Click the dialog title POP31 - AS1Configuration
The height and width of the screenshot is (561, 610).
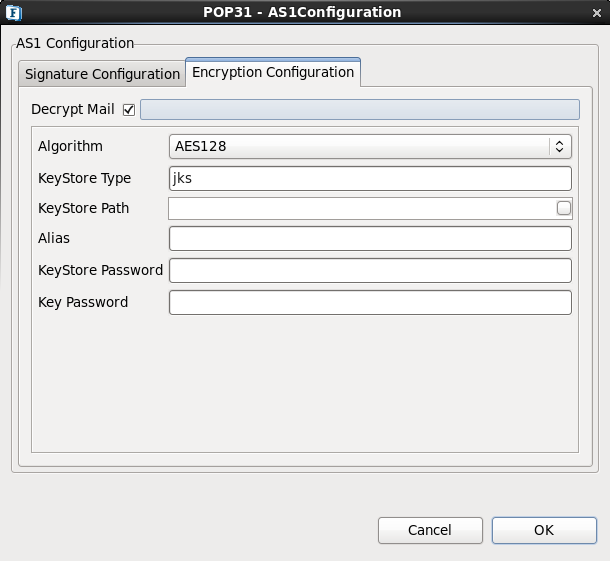pos(302,12)
